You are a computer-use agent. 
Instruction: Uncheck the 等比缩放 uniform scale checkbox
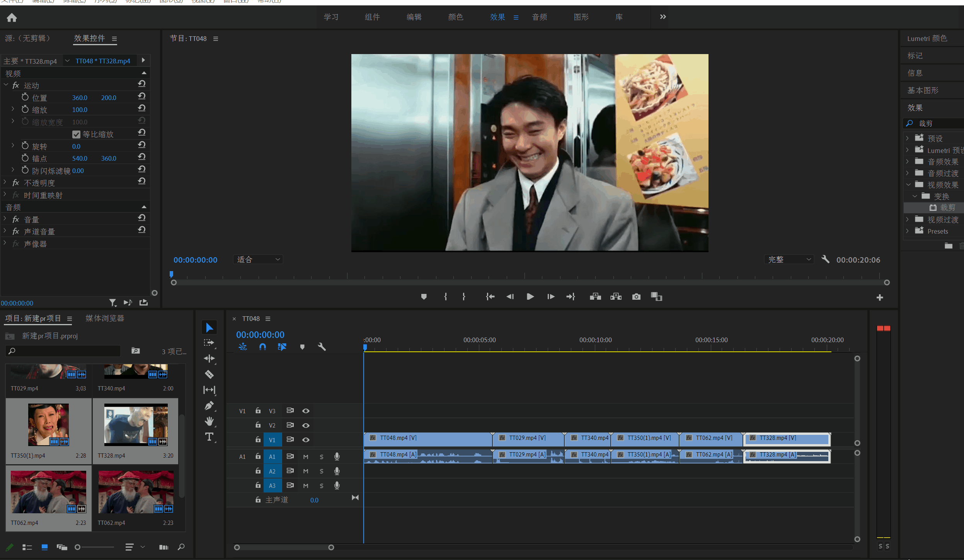pyautogui.click(x=76, y=134)
